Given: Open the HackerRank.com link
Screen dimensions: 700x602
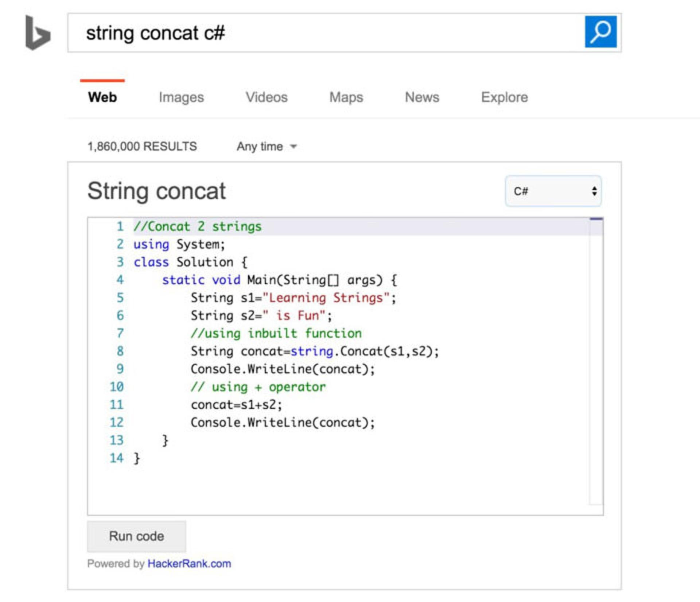Looking at the screenshot, I should (x=189, y=564).
